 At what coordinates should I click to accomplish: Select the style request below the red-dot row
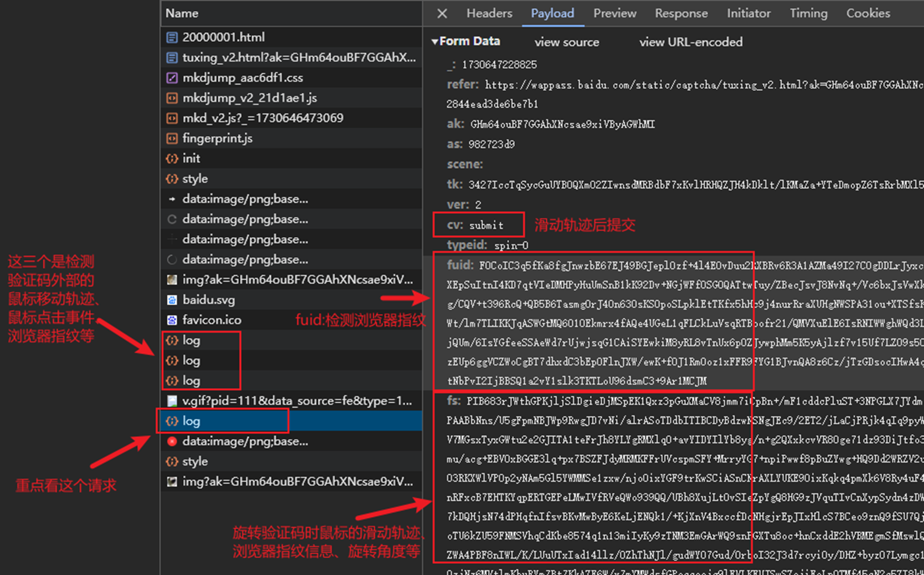click(x=291, y=462)
